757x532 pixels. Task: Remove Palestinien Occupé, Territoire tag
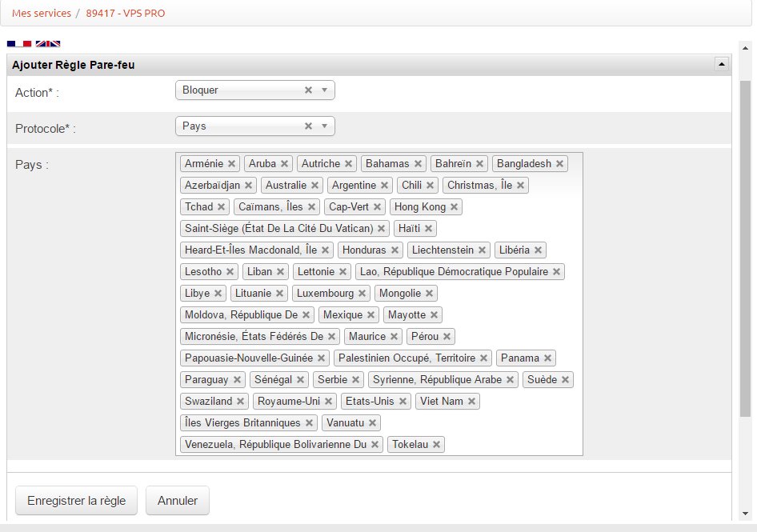point(484,358)
